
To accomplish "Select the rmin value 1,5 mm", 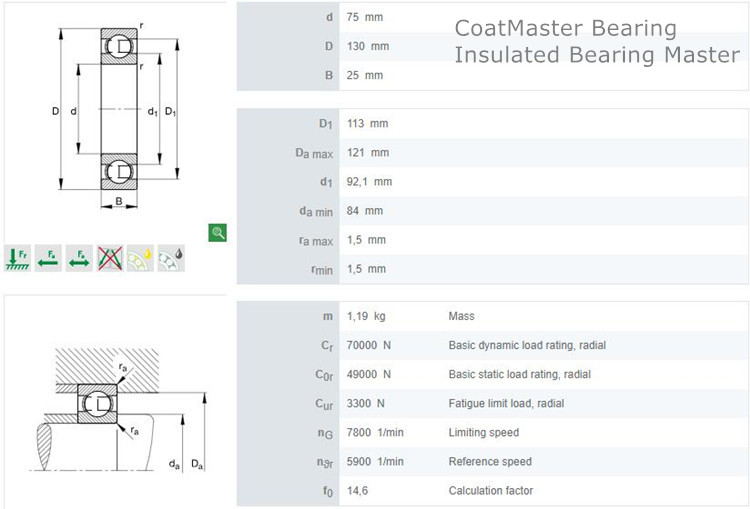I will (366, 269).
